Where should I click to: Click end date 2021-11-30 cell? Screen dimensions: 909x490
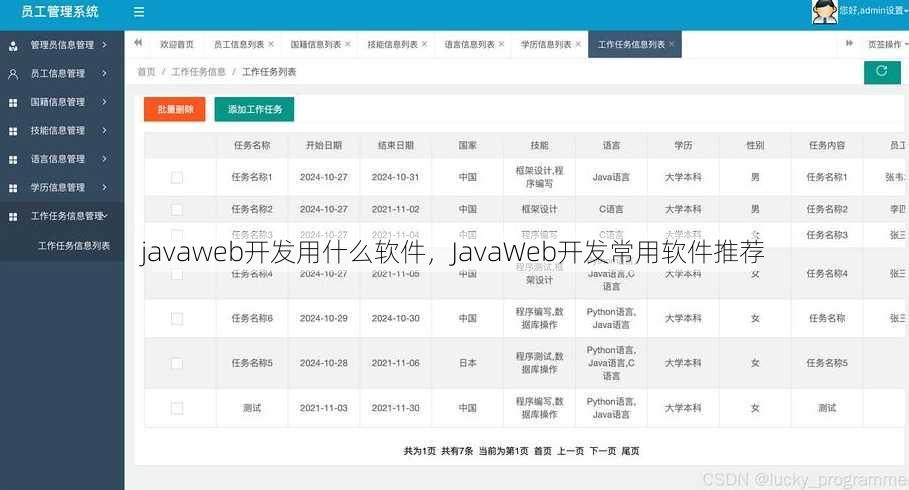pos(395,408)
